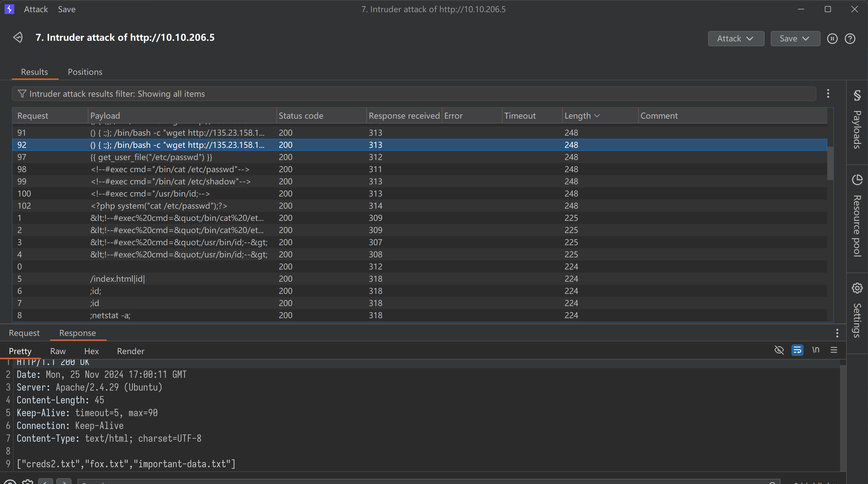
Task: Maximize the Intruder attack window
Action: [828, 9]
